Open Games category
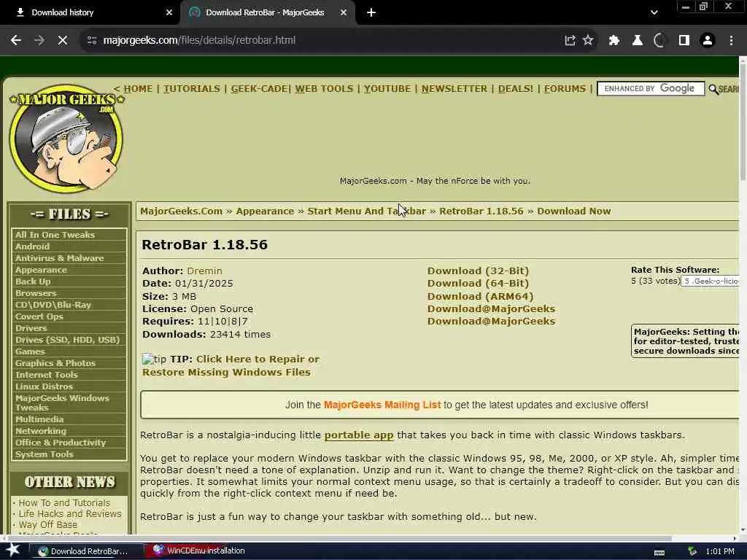 [30, 351]
